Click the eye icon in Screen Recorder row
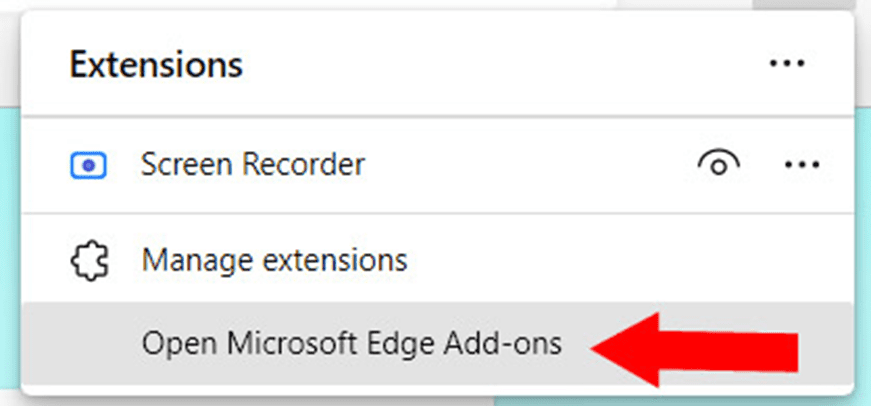 (718, 164)
